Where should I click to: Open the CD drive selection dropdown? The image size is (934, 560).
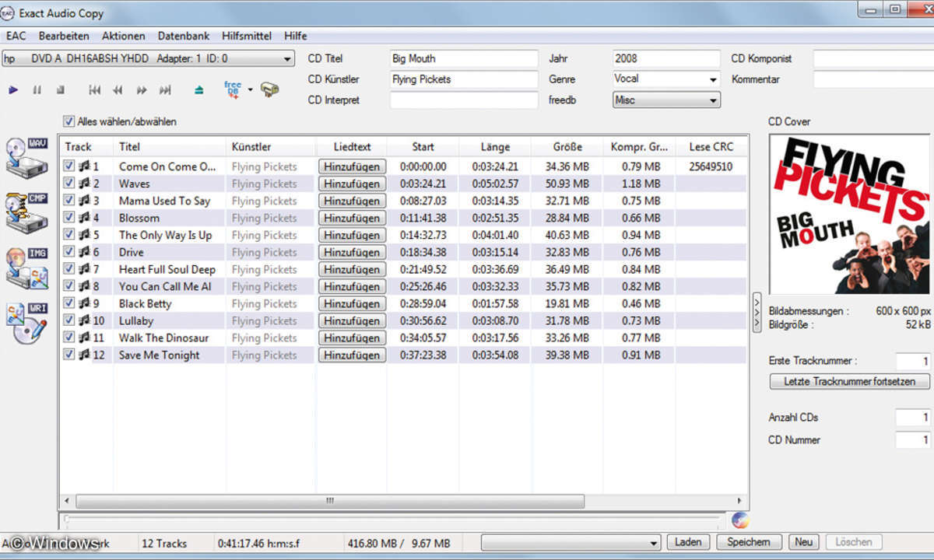(287, 59)
